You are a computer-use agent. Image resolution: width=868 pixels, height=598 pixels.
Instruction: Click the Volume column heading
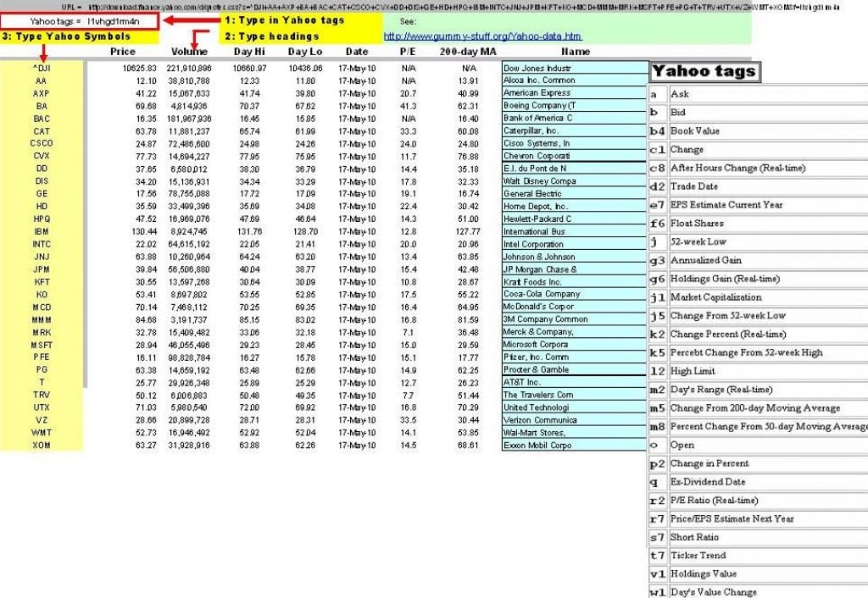(189, 52)
